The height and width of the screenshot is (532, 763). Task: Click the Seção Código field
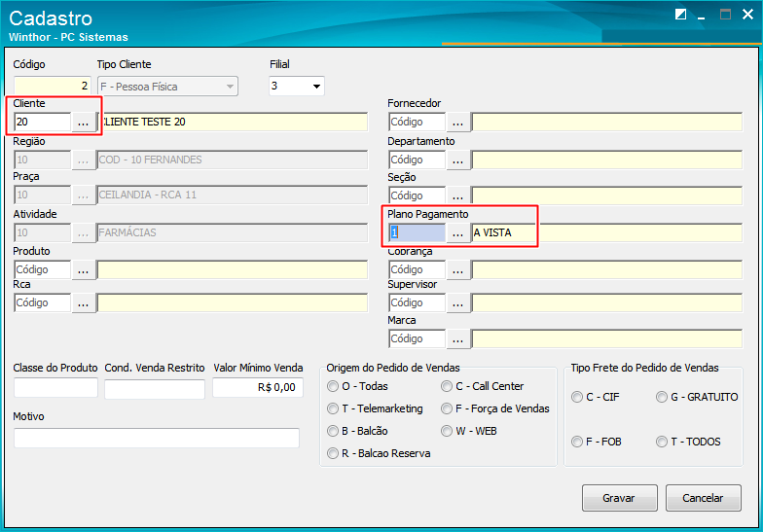pyautogui.click(x=417, y=196)
